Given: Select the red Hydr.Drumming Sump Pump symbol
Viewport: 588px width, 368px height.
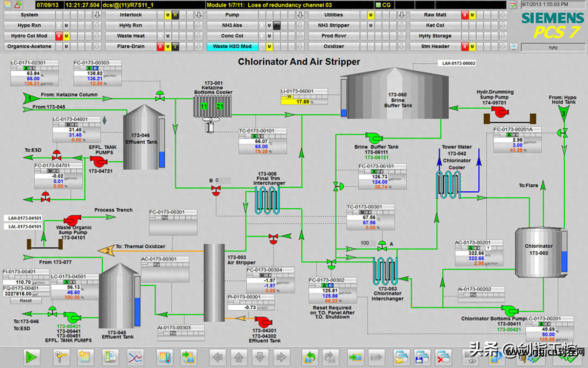Looking at the screenshot, I should tap(500, 112).
